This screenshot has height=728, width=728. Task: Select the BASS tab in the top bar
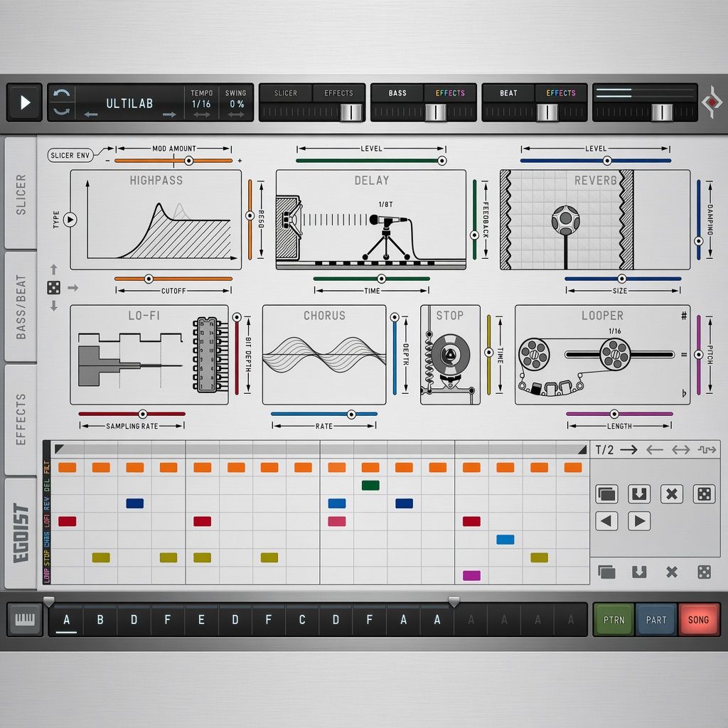(397, 93)
